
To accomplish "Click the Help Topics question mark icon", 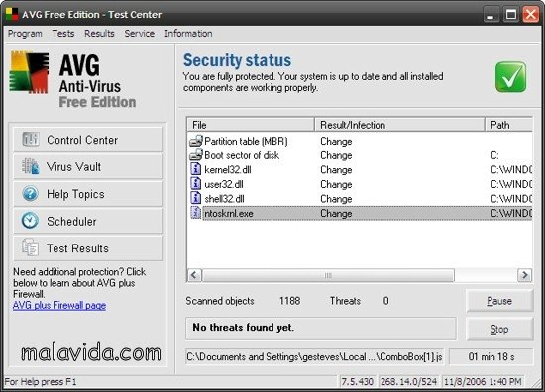I will (x=31, y=193).
